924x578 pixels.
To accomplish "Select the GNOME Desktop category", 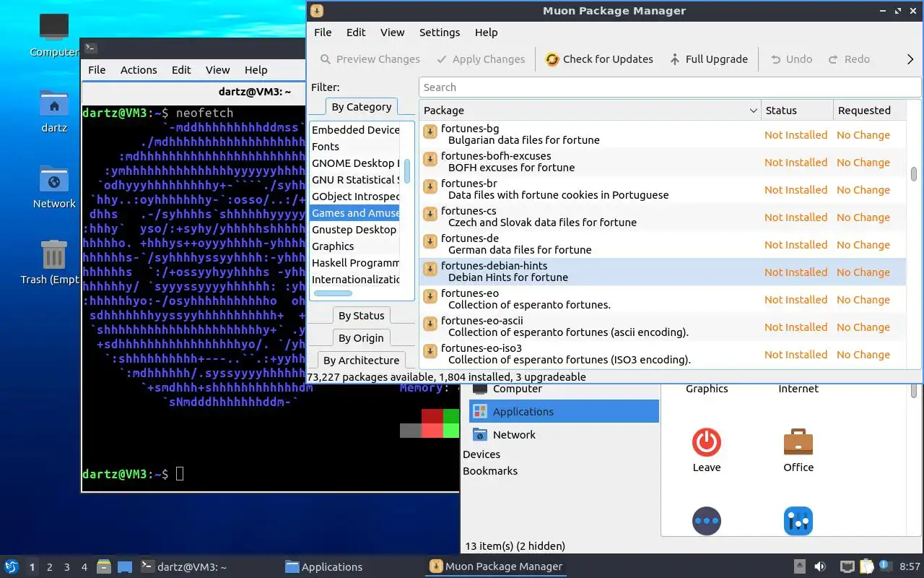I will tap(355, 163).
